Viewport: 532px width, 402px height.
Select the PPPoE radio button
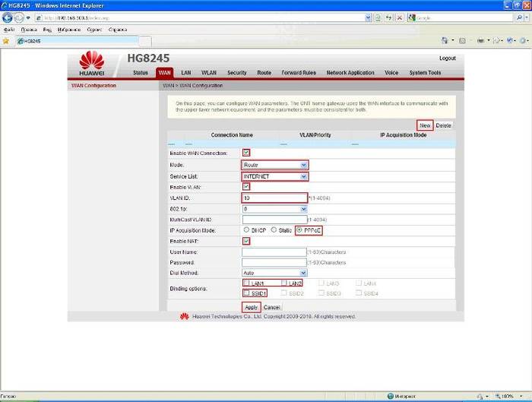point(299,229)
